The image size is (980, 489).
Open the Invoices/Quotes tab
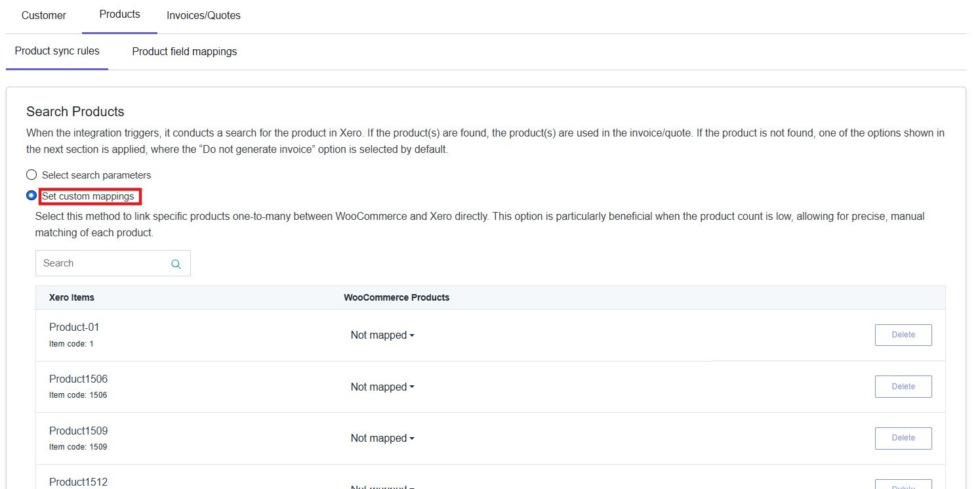tap(203, 15)
